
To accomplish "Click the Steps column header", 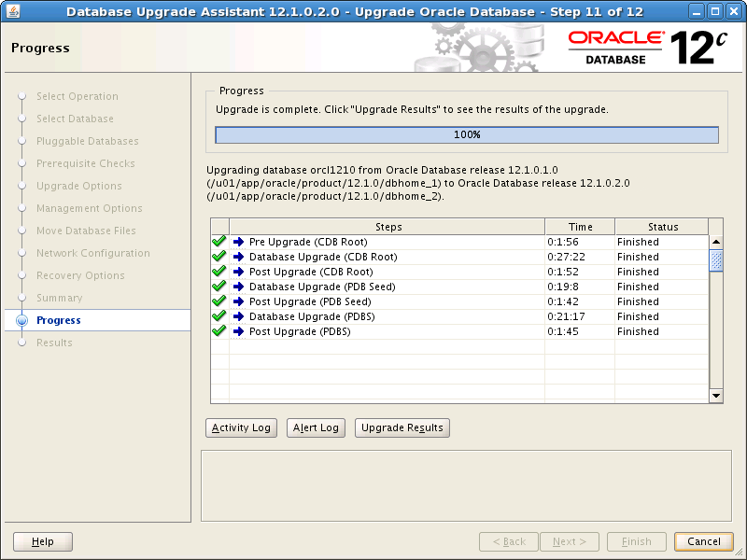I will pos(388,227).
